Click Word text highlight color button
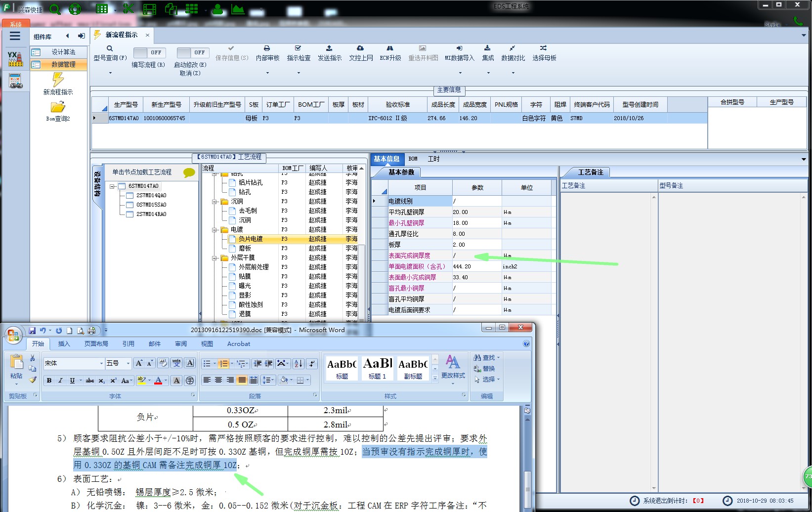 [x=142, y=381]
